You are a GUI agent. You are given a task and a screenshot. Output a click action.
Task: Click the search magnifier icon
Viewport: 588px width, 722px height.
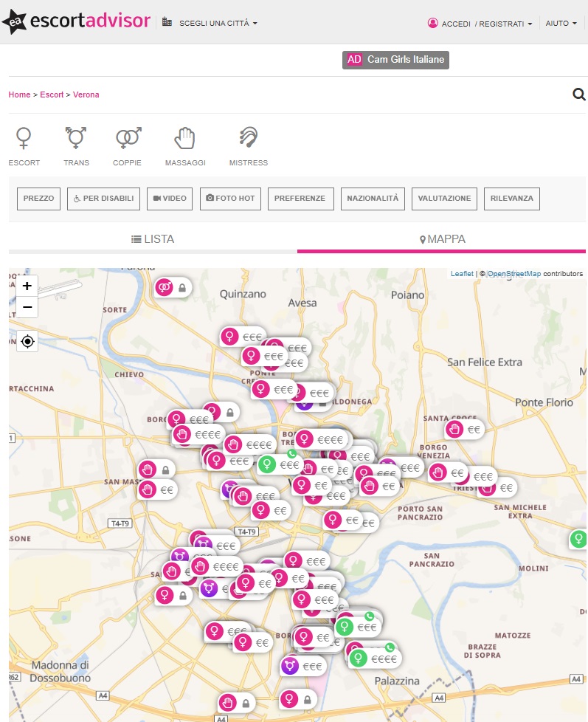(x=578, y=94)
